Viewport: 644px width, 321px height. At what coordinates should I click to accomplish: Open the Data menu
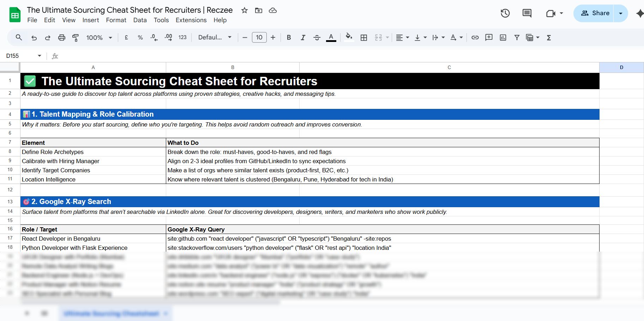(x=140, y=20)
